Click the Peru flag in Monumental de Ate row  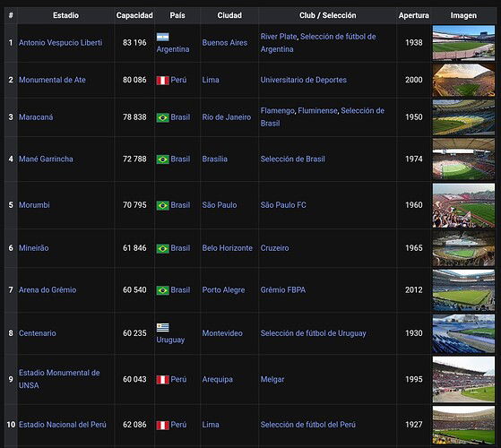click(x=162, y=80)
